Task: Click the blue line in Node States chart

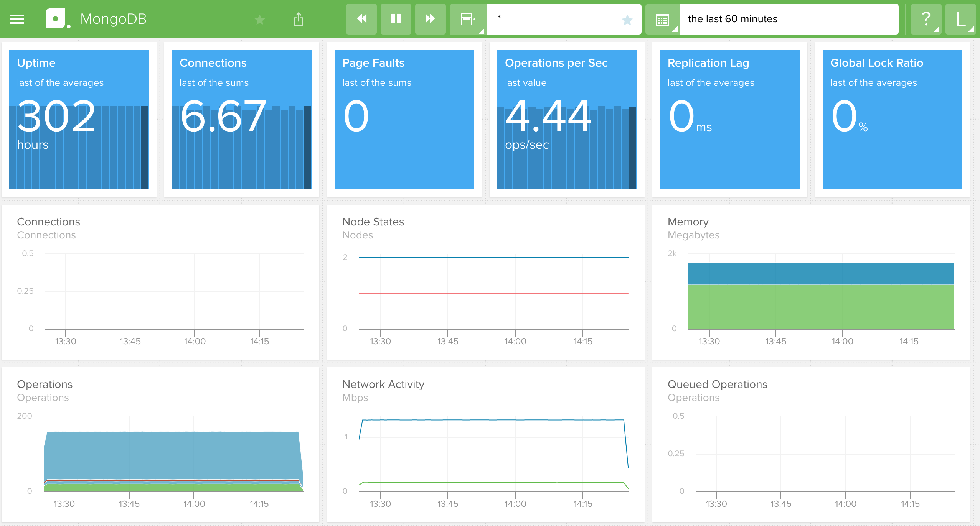Action: click(x=493, y=257)
